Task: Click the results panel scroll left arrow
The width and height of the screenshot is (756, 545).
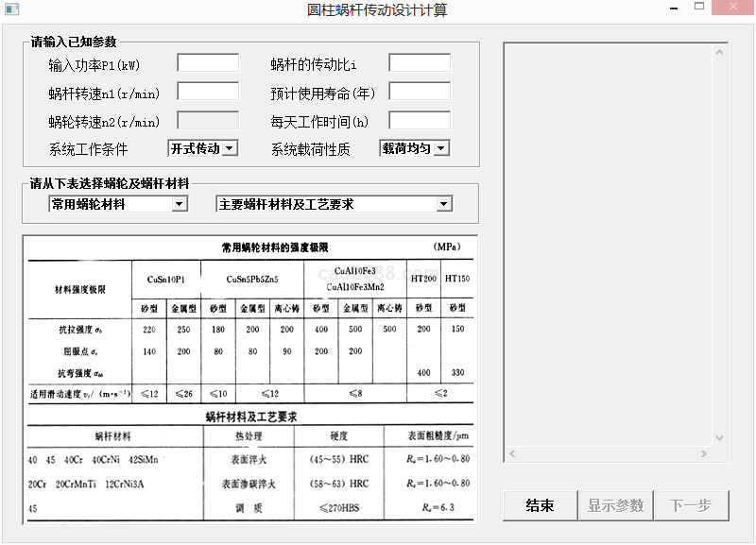Action: coord(512,455)
